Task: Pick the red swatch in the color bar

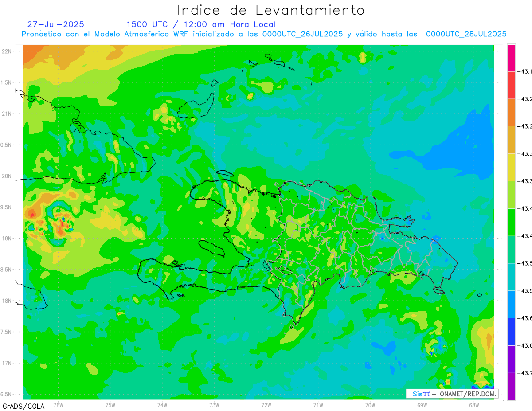Action: (511, 85)
